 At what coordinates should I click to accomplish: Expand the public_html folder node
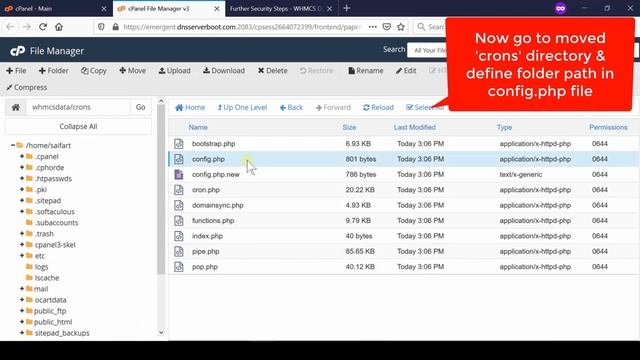tap(22, 321)
